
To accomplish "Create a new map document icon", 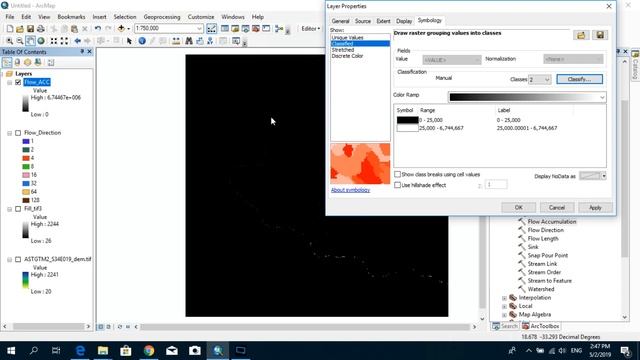I will point(10,29).
